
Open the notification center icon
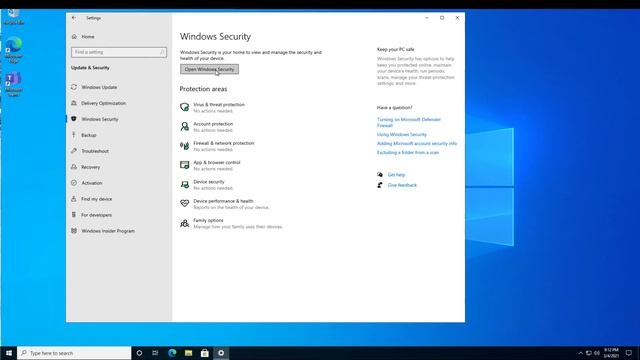tap(629, 353)
